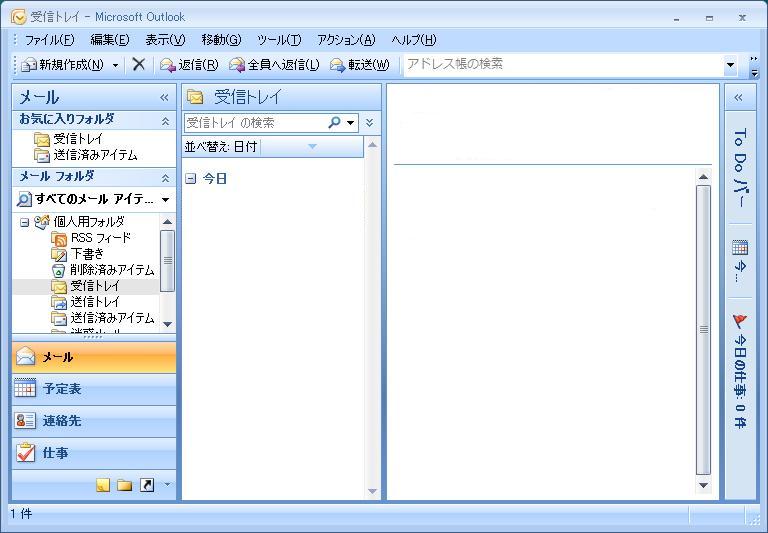The width and height of the screenshot is (768, 533).
Task: Open the ヘルプ(H) menu
Action: [x=414, y=40]
